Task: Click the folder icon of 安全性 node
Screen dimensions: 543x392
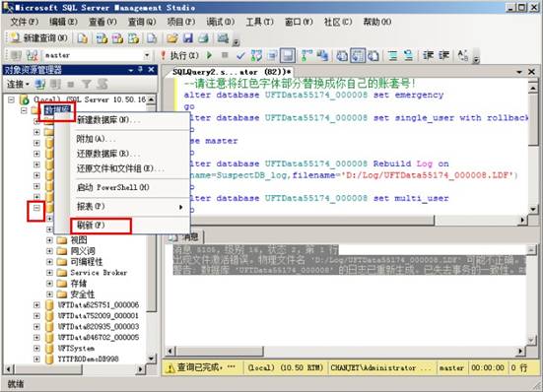Action: 62,294
